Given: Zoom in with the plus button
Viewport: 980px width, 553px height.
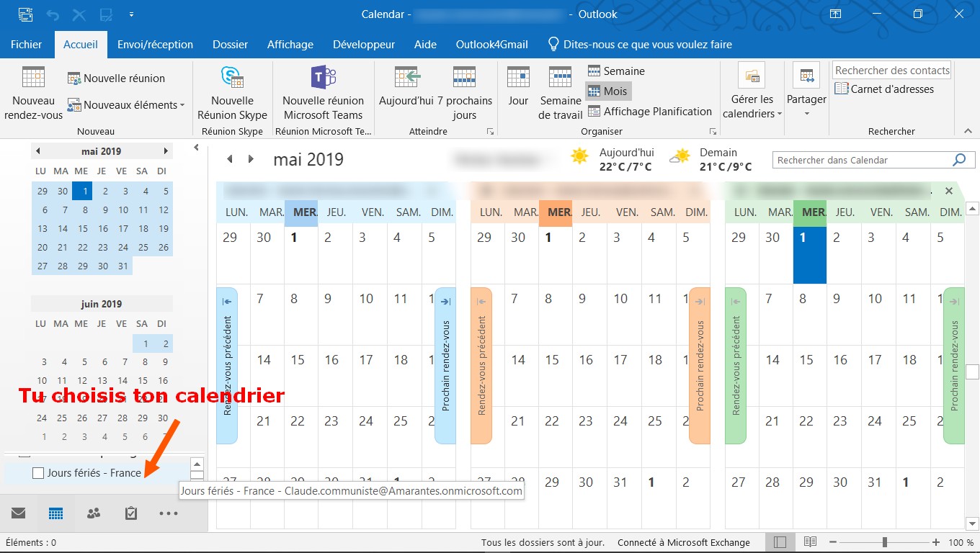Looking at the screenshot, I should [936, 542].
